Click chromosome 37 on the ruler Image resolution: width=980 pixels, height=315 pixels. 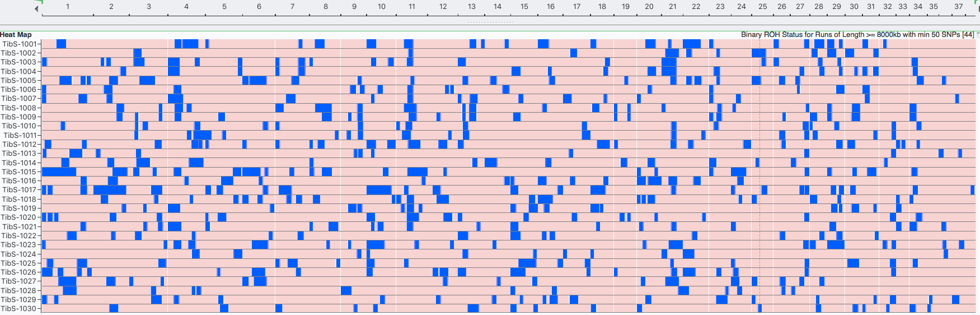[x=959, y=7]
